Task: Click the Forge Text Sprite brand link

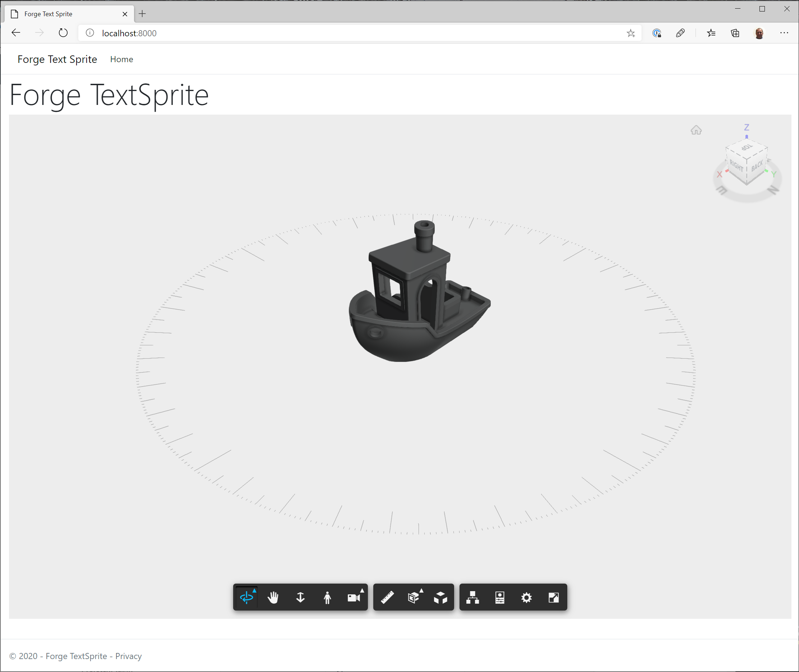Action: 57,59
